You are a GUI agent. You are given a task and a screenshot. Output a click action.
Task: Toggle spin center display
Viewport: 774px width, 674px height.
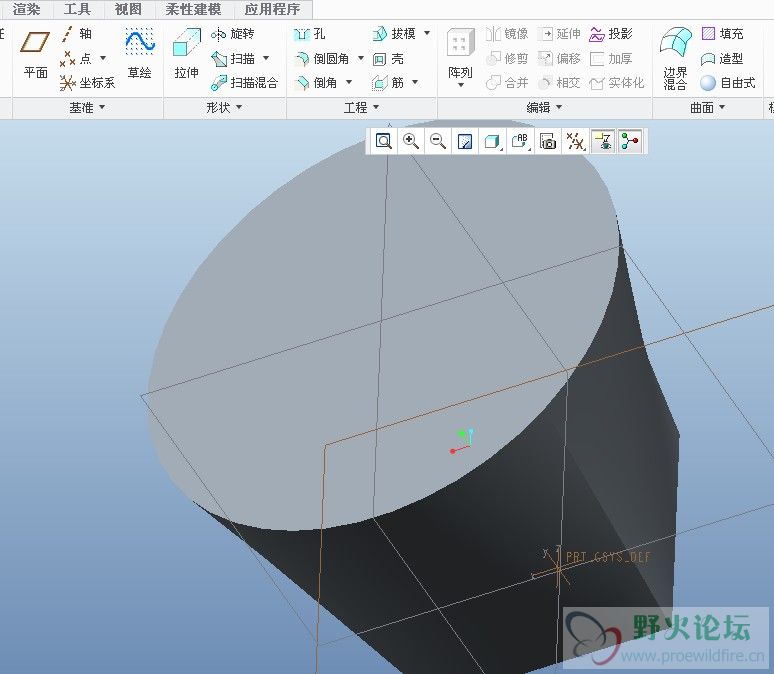point(630,141)
